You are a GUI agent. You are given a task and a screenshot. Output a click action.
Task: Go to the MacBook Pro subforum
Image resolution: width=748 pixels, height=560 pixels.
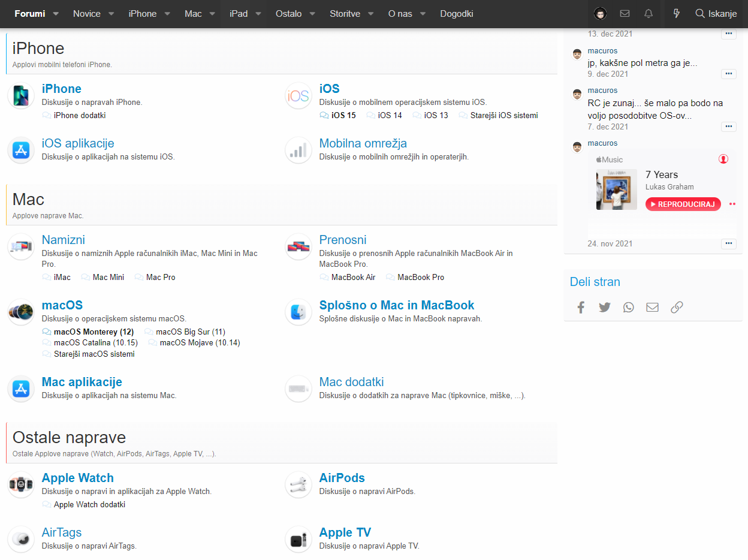[421, 277]
